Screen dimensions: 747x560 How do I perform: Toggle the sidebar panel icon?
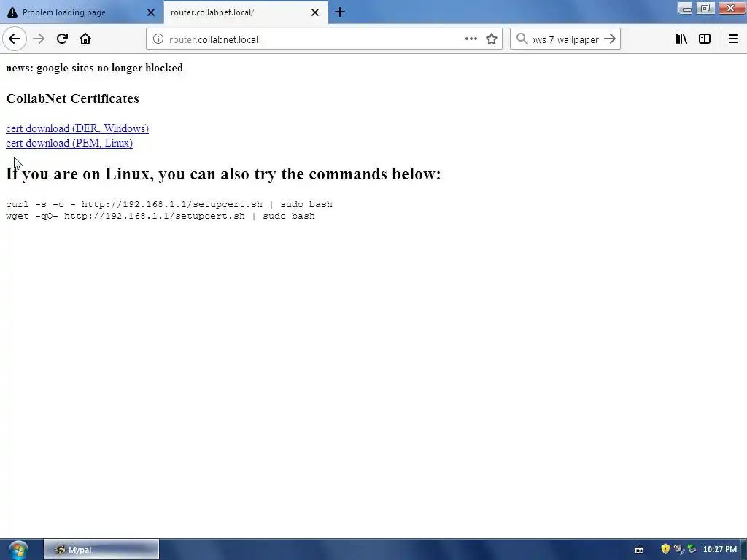[x=705, y=39]
